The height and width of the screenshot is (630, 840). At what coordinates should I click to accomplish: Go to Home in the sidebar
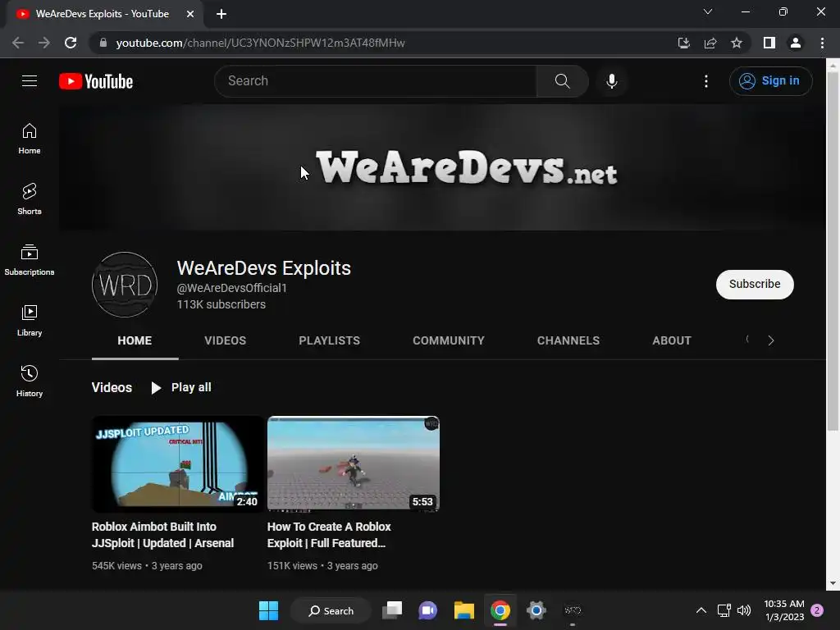(30, 139)
